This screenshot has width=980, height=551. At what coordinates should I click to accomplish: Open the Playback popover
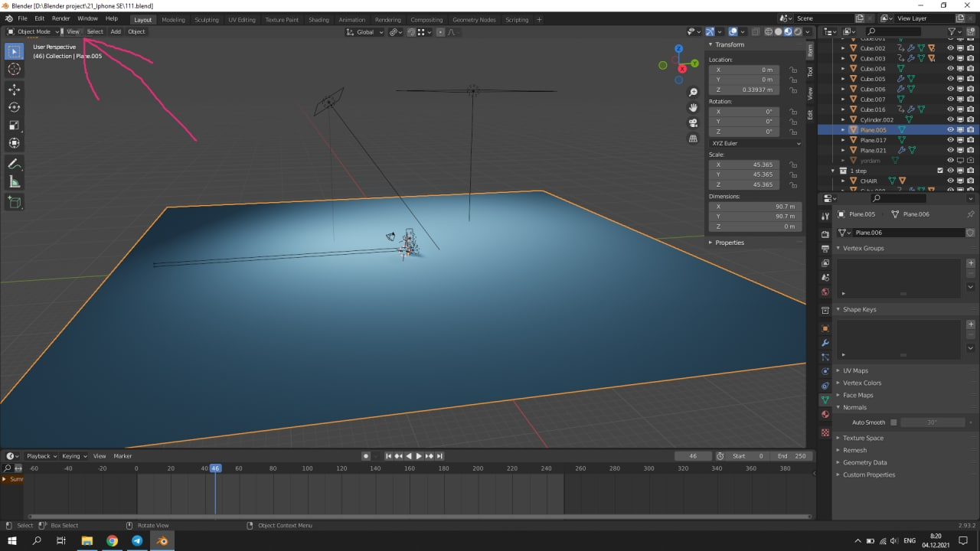[41, 456]
